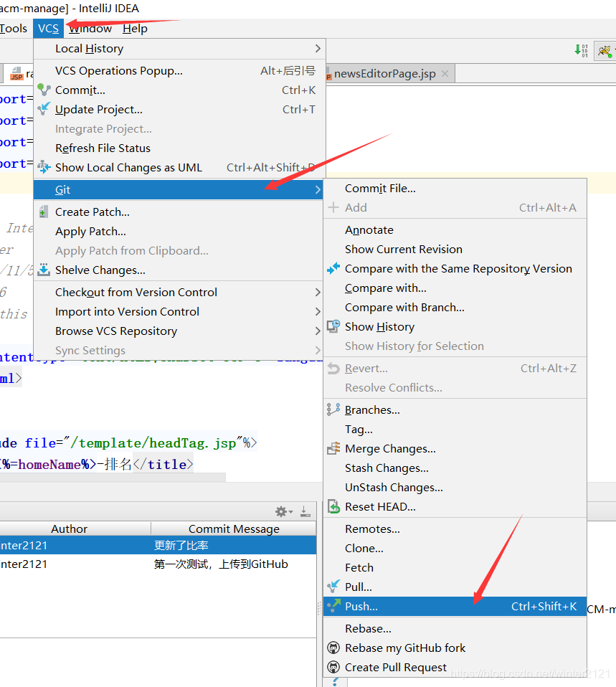This screenshot has width=616, height=687.
Task: Click the Merge Changes icon
Action: pos(333,448)
